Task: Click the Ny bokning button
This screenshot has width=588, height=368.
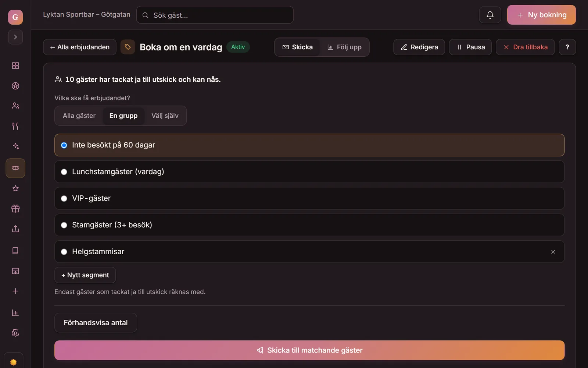Action: (541, 15)
